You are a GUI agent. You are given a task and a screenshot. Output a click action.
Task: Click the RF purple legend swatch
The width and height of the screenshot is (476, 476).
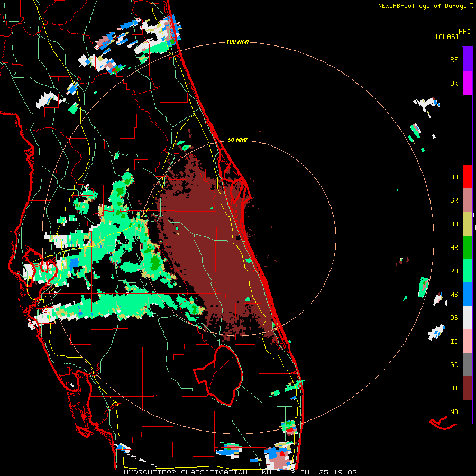coord(467,59)
